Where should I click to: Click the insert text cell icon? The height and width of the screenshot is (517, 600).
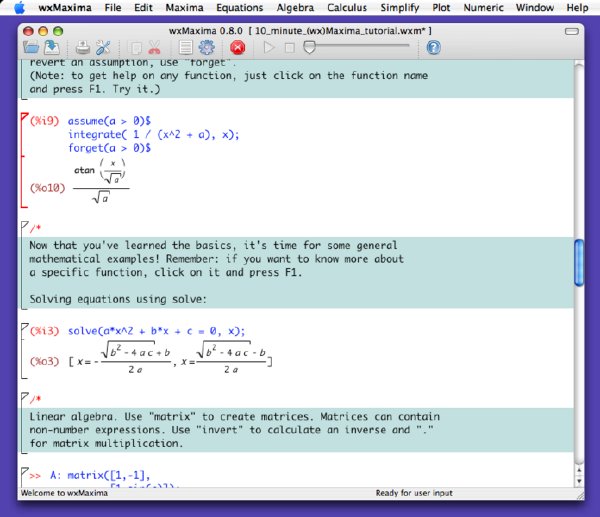point(186,48)
